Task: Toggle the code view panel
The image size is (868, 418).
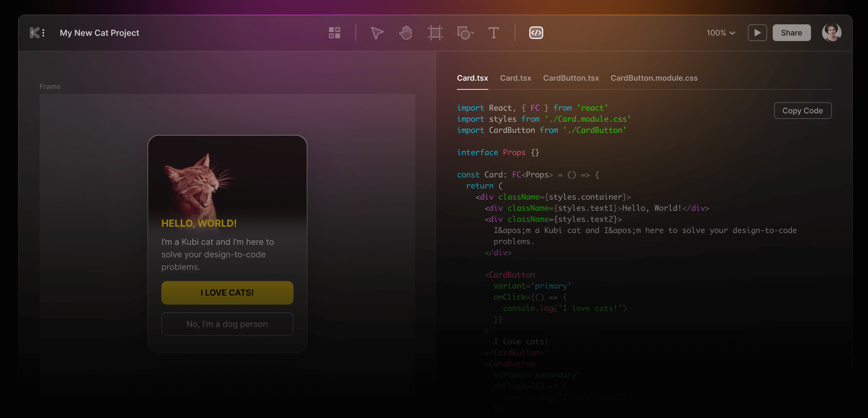Action: [x=536, y=33]
